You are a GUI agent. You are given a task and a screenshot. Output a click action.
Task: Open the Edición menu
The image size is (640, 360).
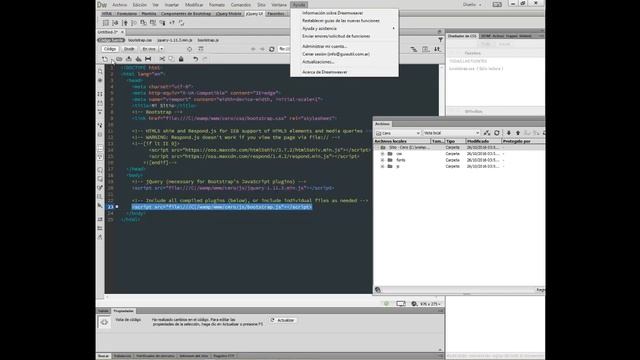click(x=140, y=5)
